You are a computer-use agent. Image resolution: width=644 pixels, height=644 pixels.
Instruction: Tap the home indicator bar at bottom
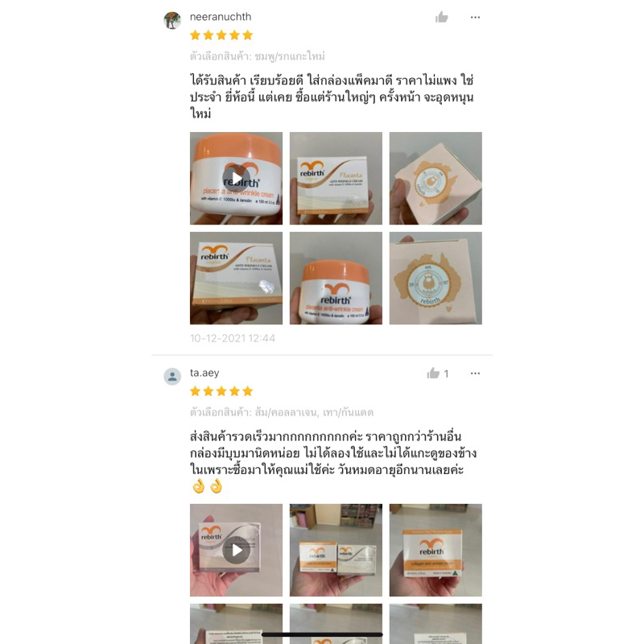(323, 634)
